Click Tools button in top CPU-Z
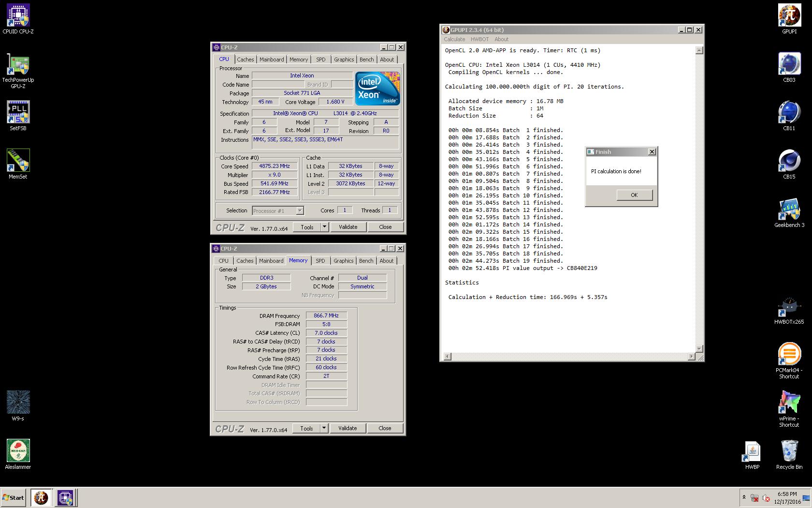 pos(307,227)
